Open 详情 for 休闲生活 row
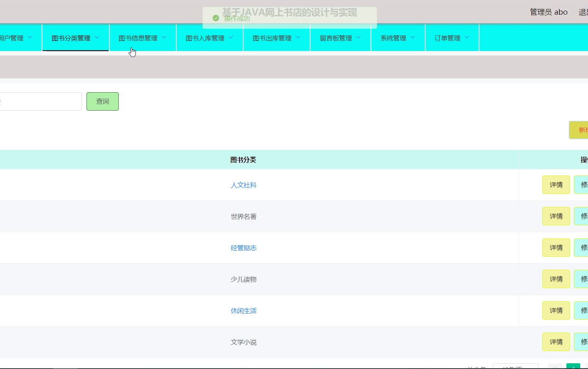588x369 pixels. [556, 311]
